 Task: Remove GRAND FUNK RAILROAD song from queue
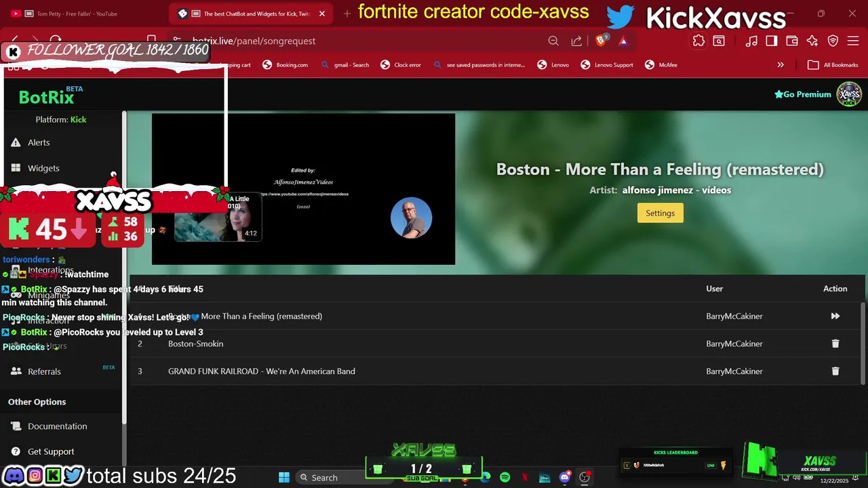(x=835, y=371)
